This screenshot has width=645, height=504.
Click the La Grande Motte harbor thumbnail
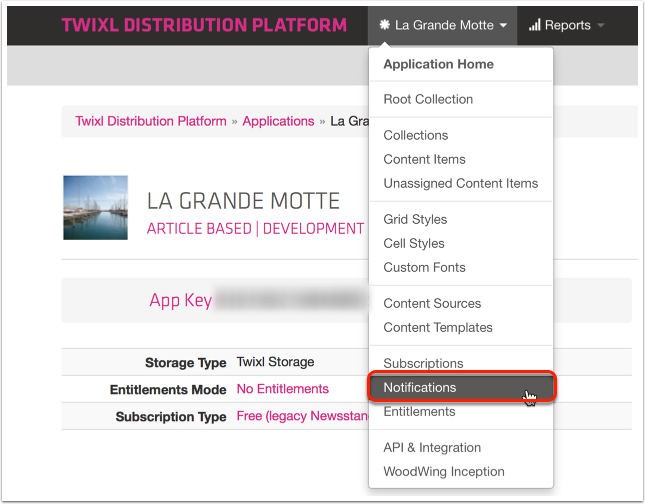pyautogui.click(x=95, y=208)
